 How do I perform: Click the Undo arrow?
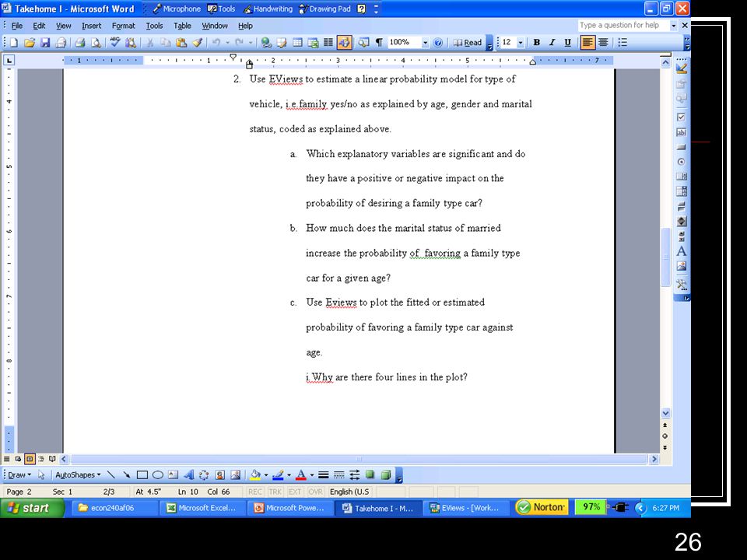click(x=216, y=42)
